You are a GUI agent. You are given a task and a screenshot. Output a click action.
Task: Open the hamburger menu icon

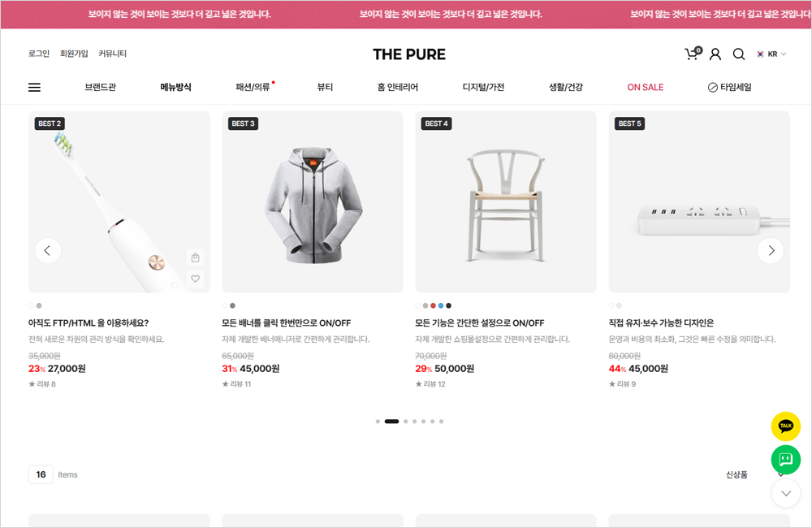tap(34, 87)
